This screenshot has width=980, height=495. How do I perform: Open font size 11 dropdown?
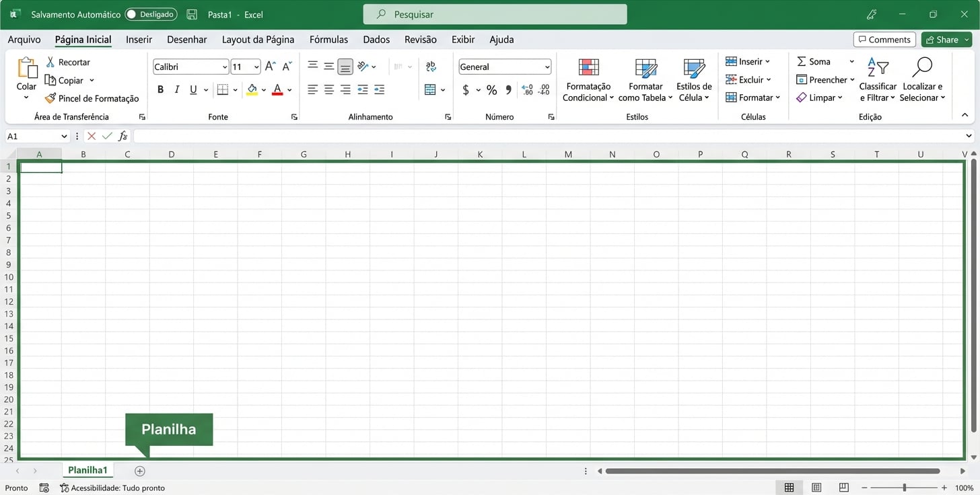click(x=256, y=67)
